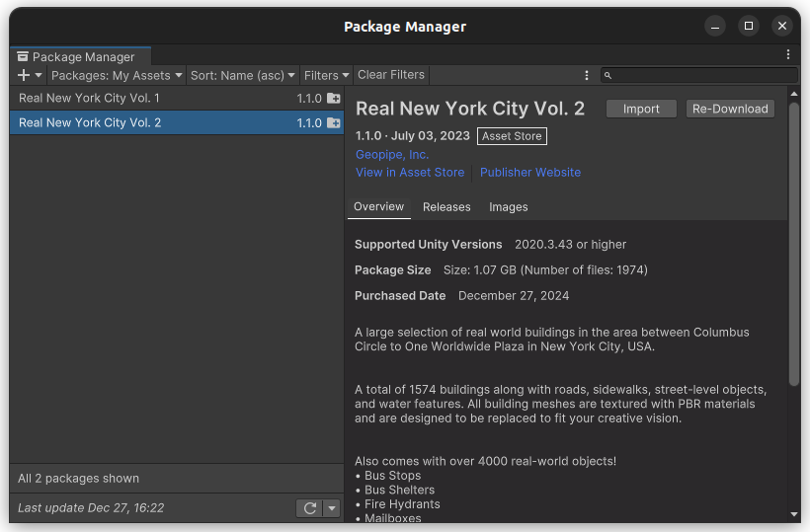Screen dimensions: 810x532
Task: Open the window tab kebab menu
Action: click(x=788, y=54)
